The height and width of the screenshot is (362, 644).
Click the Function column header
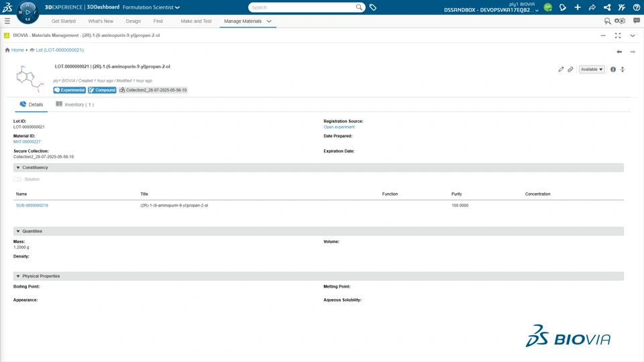click(390, 194)
